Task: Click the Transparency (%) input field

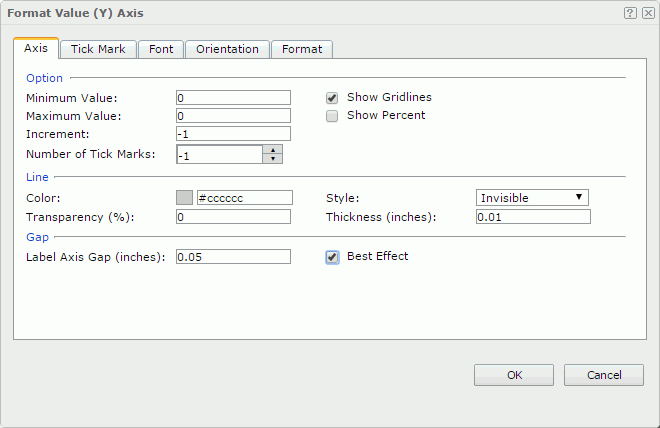Action: coord(233,217)
